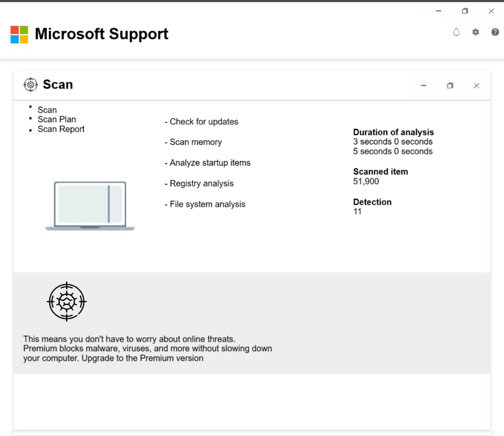Select Analyze startup items step

coord(210,163)
